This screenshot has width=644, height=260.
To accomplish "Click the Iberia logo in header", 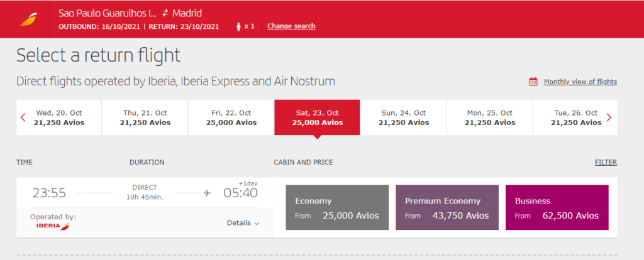I will [29, 19].
